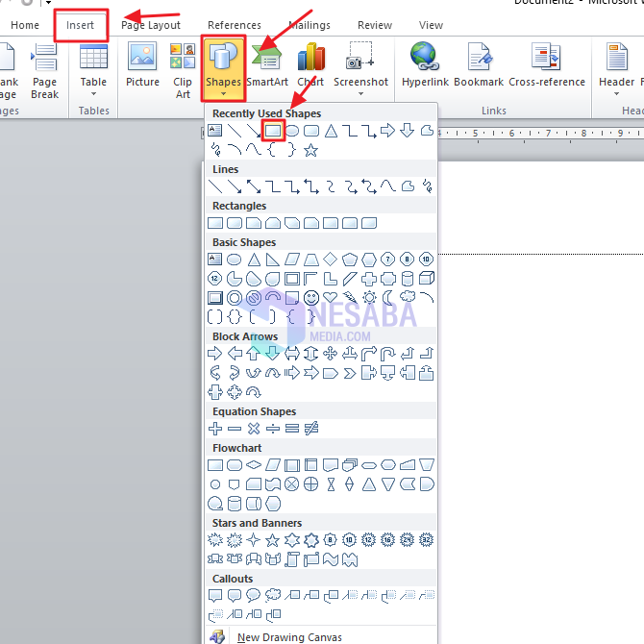Viewport: 644px width, 644px height.
Task: Go to the References tab
Action: tap(235, 25)
